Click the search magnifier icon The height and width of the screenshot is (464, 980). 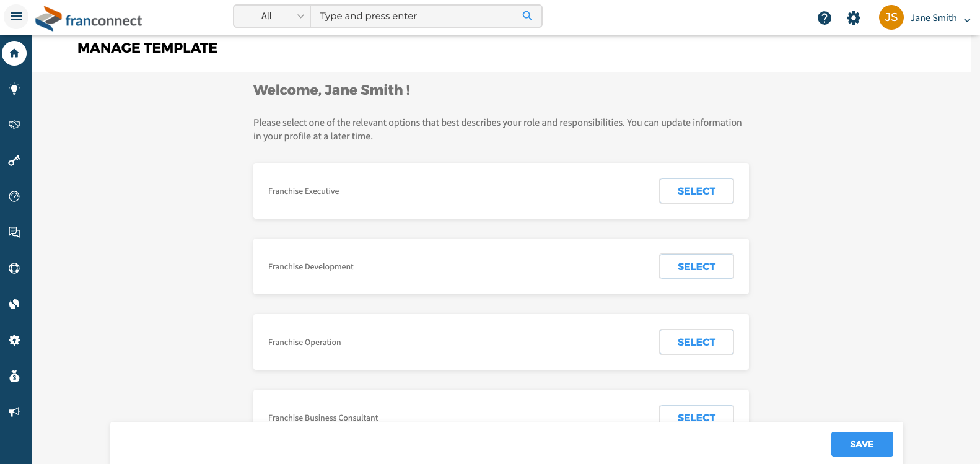[x=527, y=16]
